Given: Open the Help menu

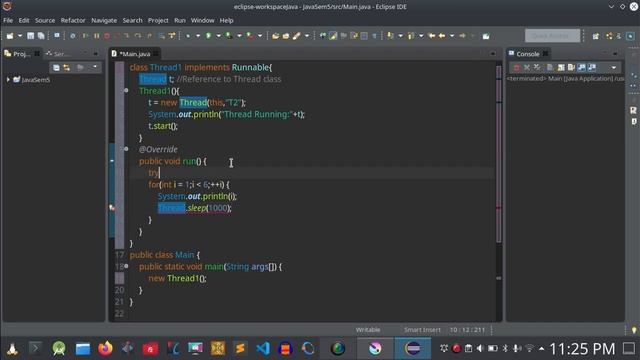Looking at the screenshot, I should click(x=227, y=20).
